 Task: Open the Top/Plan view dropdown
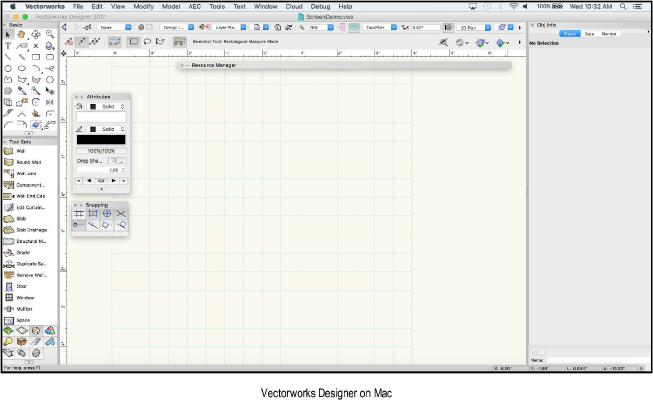tap(379, 27)
